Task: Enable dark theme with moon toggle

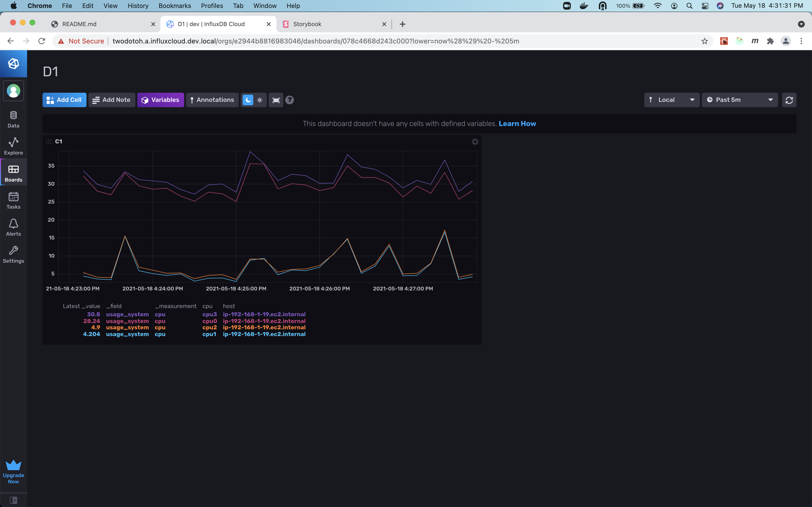Action: pos(248,99)
